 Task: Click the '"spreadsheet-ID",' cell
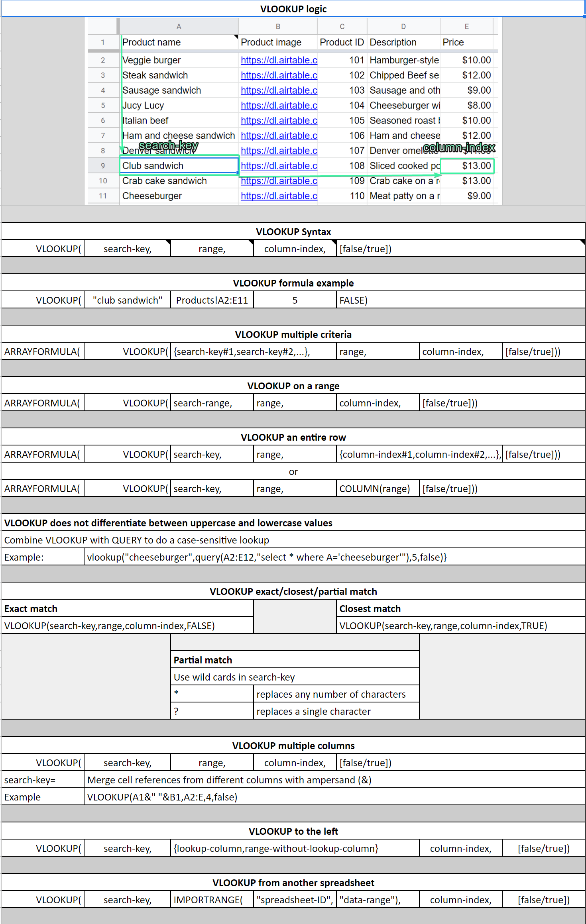[x=295, y=900]
